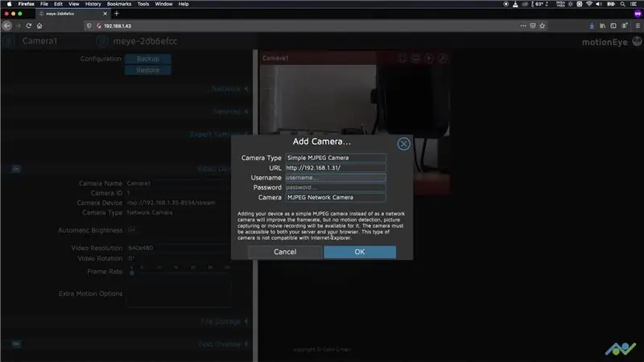The height and width of the screenshot is (362, 644).
Task: Open the Tools menu
Action: [x=143, y=4]
